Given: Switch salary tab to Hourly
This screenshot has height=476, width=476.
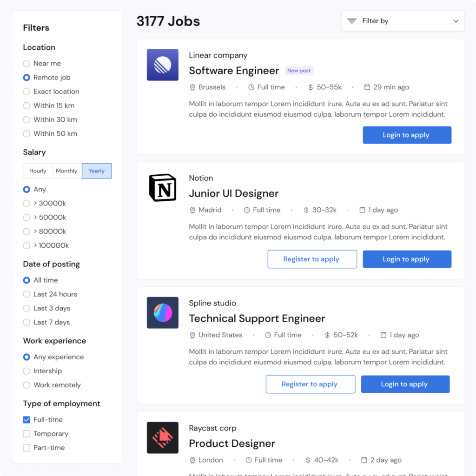Looking at the screenshot, I should click(x=38, y=171).
